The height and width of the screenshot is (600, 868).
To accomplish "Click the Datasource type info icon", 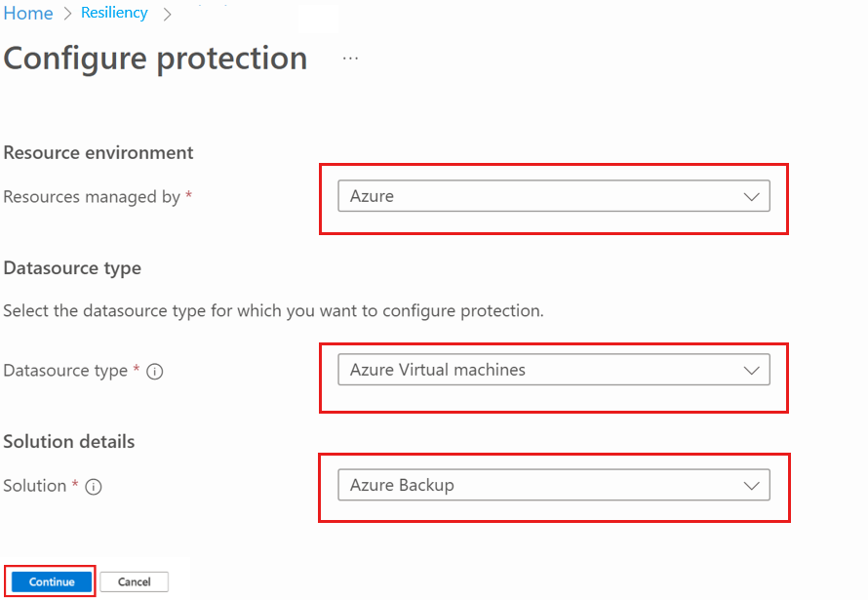I will point(154,372).
